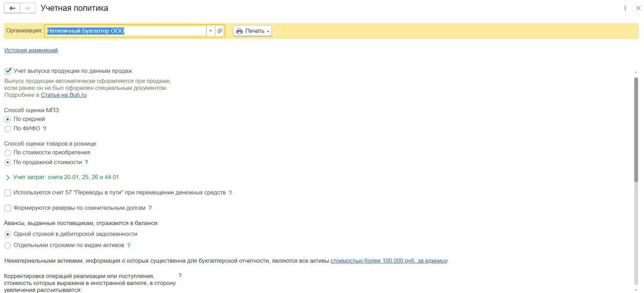The height and width of the screenshot is (293, 644).
Task: Uncheck Учет выпуска продукции по данным продаж
Action: [8, 71]
